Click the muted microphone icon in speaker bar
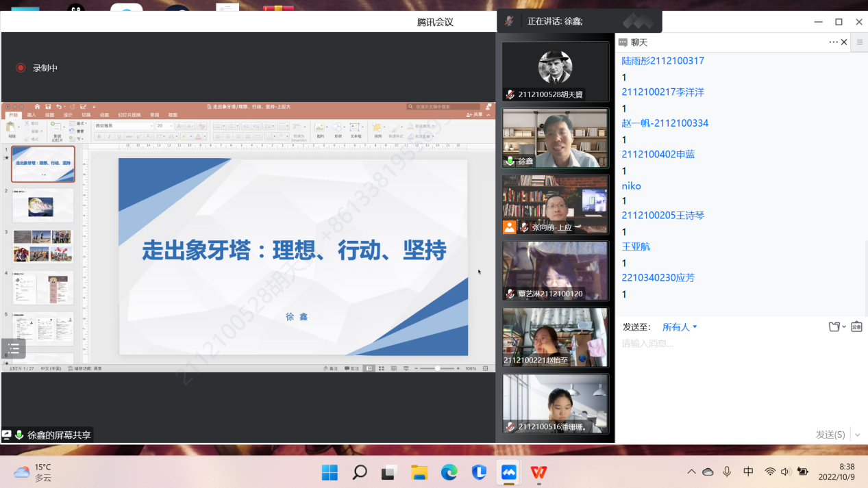The width and height of the screenshot is (868, 488). coord(509,21)
